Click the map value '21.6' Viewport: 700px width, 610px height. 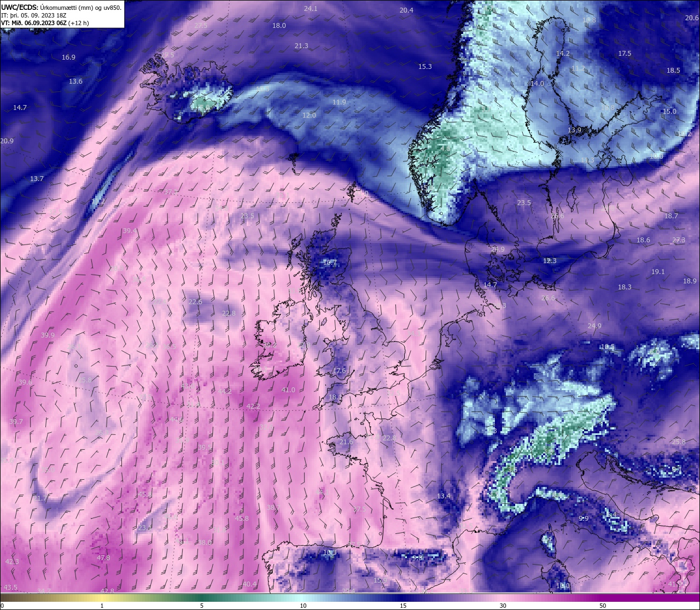[346, 442]
